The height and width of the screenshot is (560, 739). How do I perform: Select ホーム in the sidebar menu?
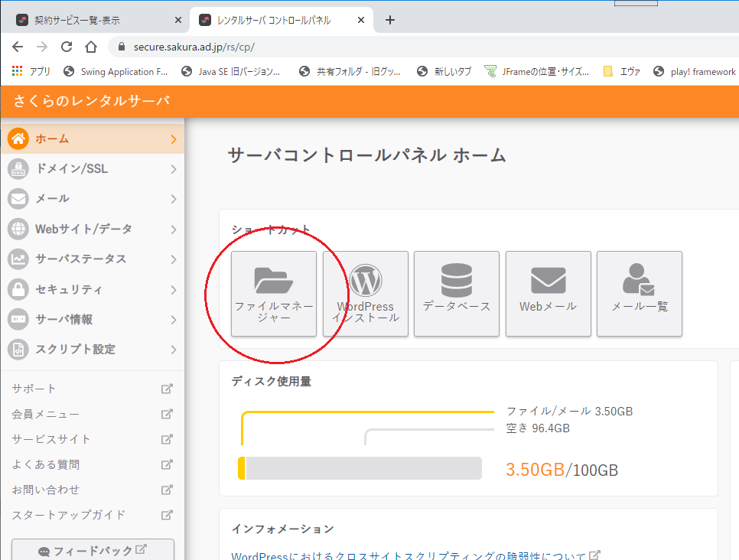click(93, 138)
